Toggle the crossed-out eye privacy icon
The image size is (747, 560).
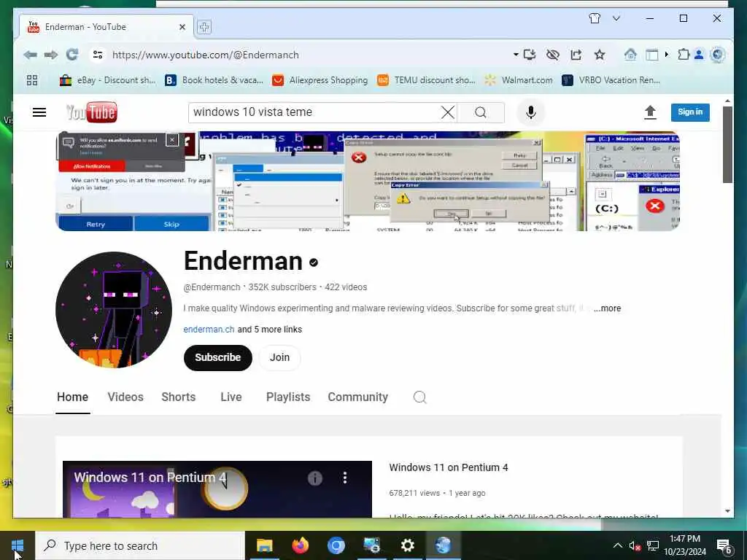(553, 55)
